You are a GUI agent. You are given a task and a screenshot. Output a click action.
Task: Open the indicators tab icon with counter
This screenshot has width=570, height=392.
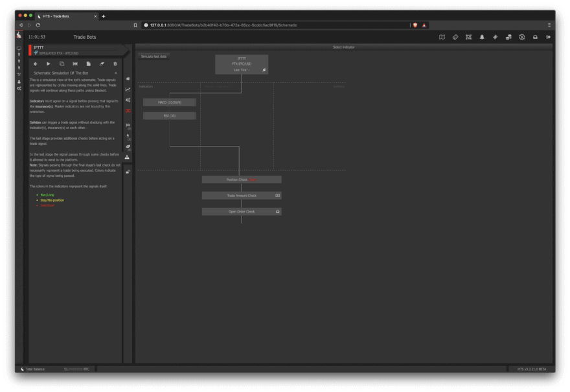[x=128, y=137]
